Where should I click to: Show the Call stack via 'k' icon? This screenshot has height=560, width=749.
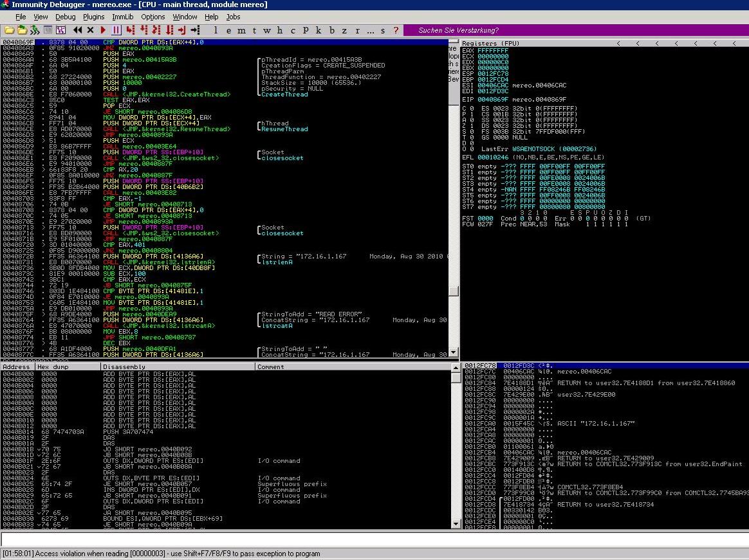(x=319, y=30)
